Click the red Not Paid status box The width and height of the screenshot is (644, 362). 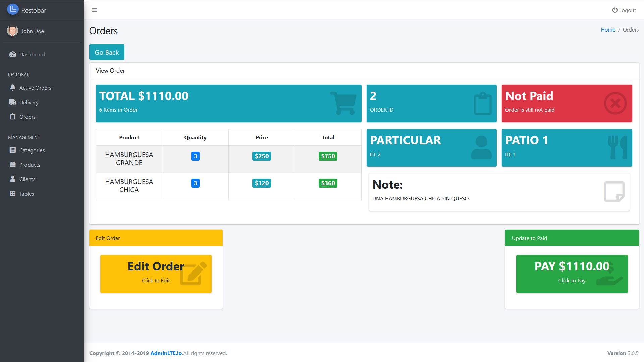tap(567, 103)
